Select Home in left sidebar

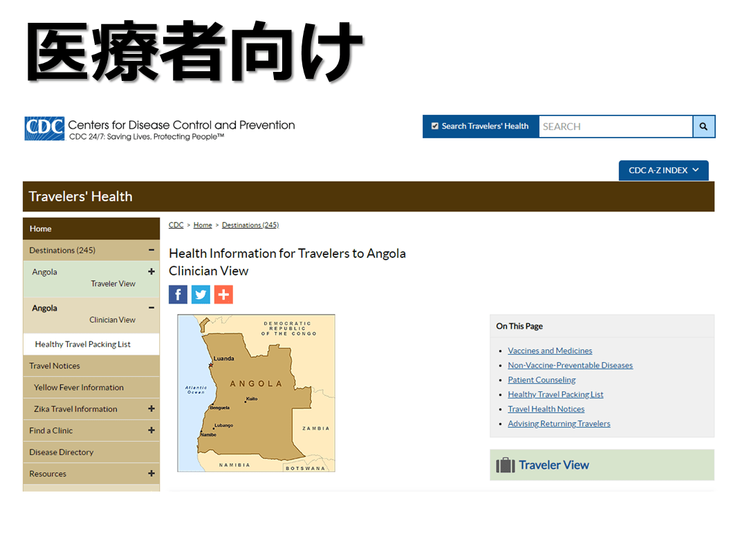[41, 229]
